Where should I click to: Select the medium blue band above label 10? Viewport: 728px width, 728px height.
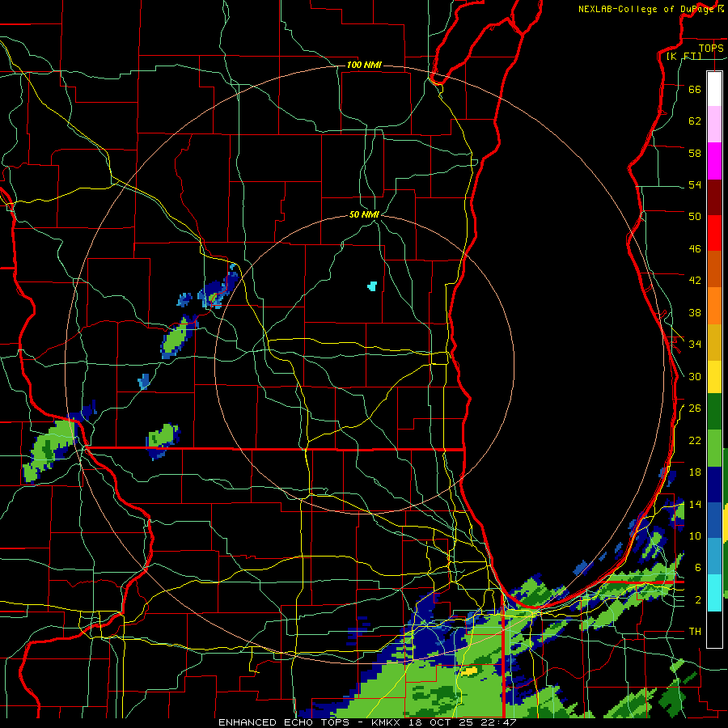714,520
